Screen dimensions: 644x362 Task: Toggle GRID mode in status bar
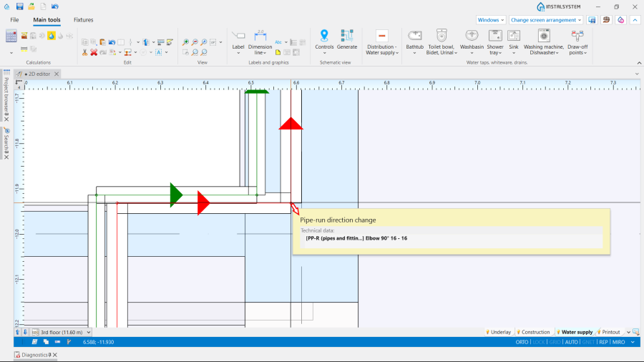[555, 342]
